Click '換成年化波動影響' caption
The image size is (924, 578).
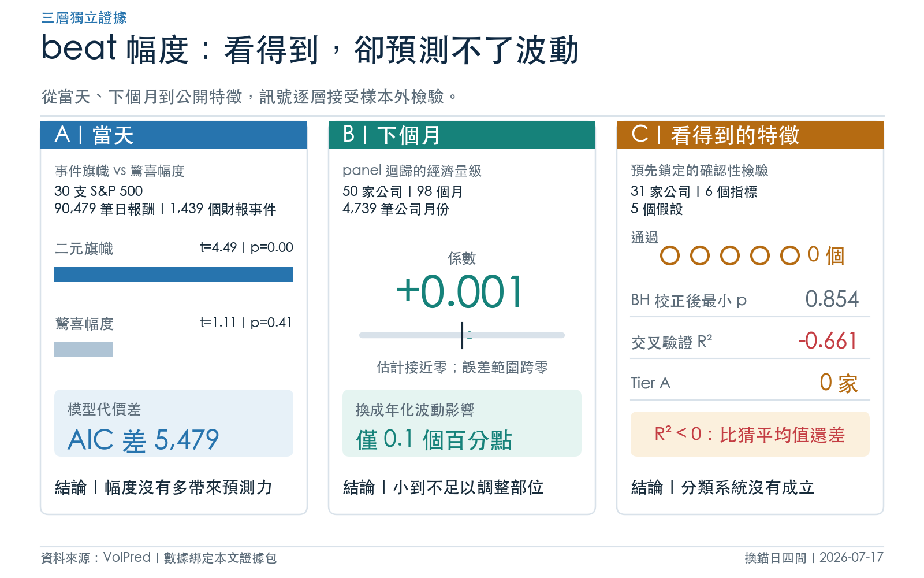coord(415,410)
